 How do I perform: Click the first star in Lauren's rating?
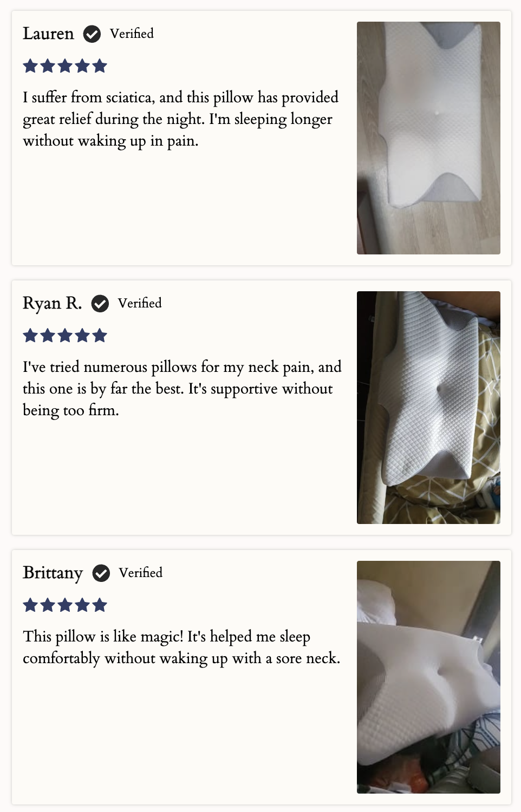pos(30,67)
